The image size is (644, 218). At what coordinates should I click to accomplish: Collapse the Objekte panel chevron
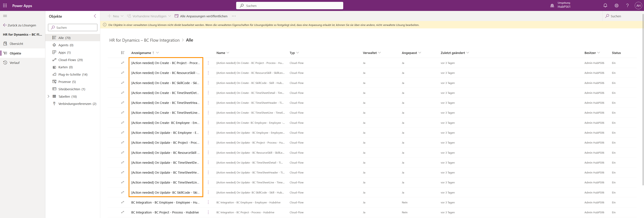pos(95,16)
